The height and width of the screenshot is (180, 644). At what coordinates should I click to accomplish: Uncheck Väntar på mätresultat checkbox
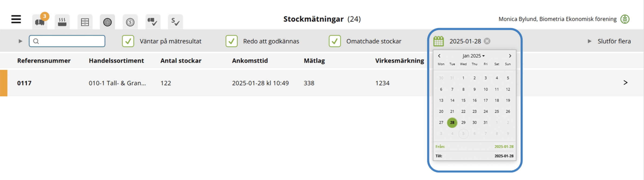point(128,41)
